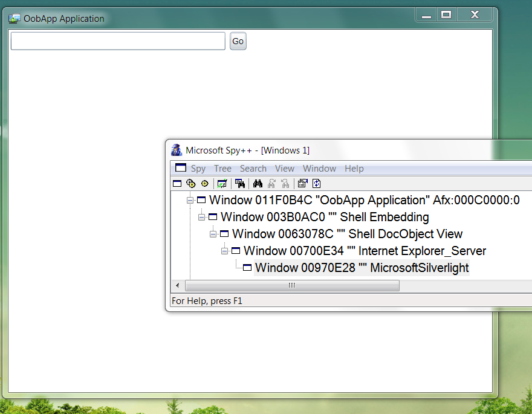
Task: Open the Threads view toolbar icon
Action: pyautogui.click(x=204, y=184)
